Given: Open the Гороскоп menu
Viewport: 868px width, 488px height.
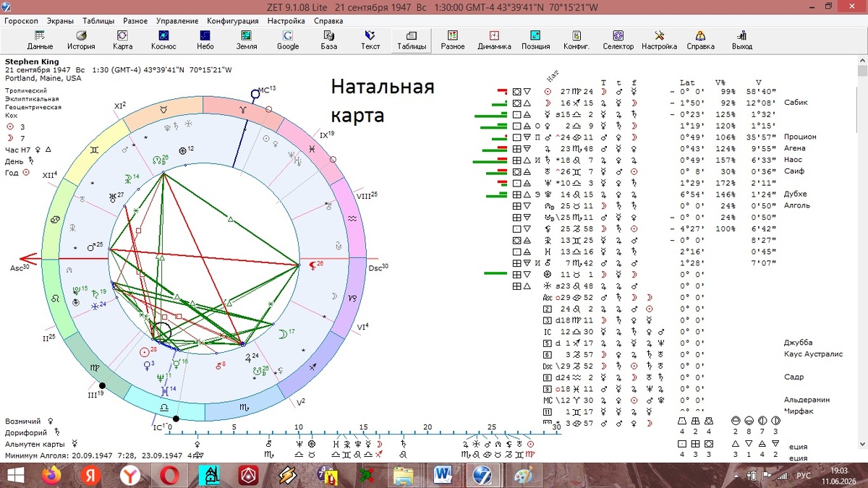Looking at the screenshot, I should coord(22,21).
